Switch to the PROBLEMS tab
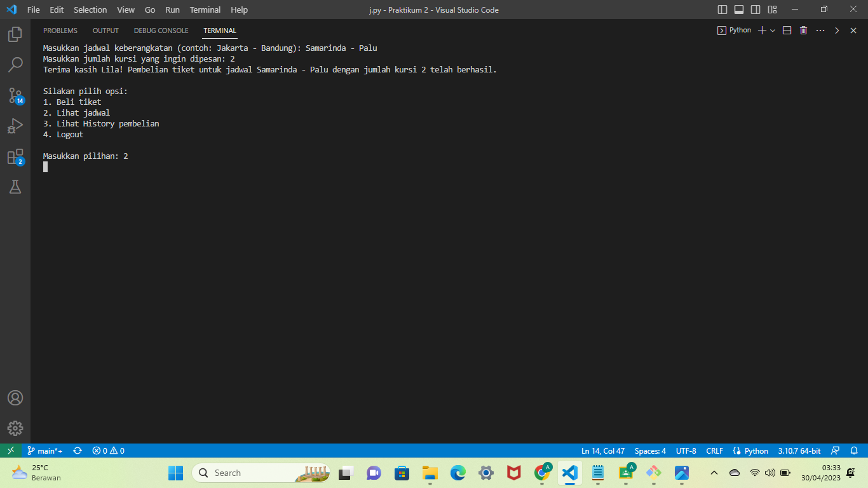The image size is (868, 488). (60, 30)
